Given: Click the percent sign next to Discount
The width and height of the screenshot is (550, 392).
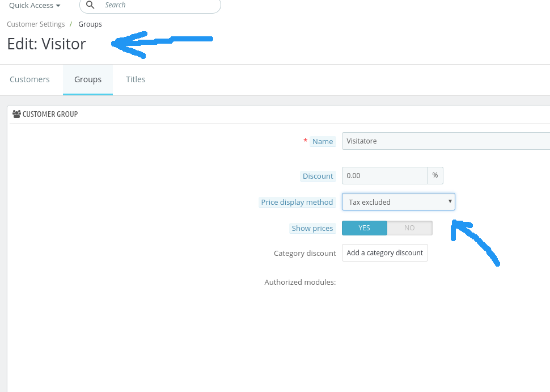Looking at the screenshot, I should coord(435,175).
